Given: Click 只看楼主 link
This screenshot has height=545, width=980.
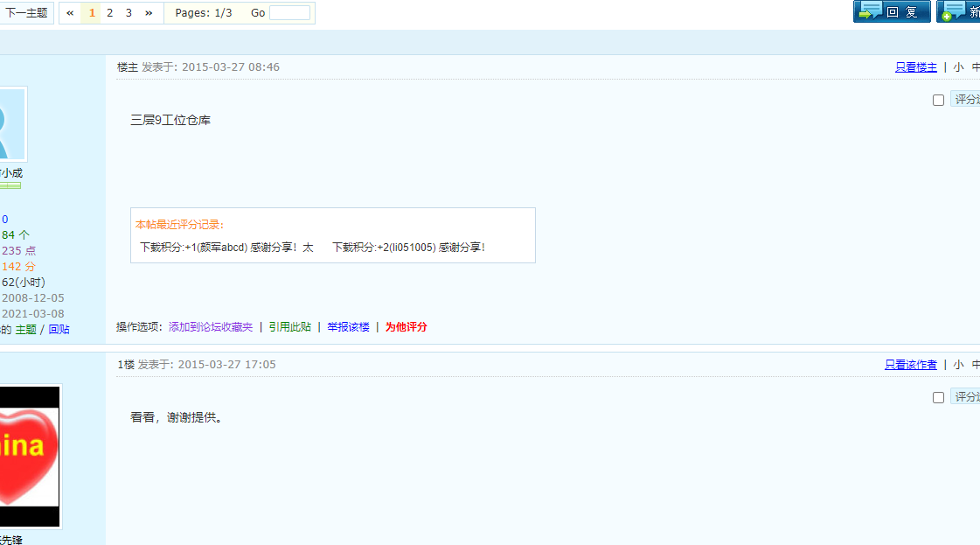Looking at the screenshot, I should (x=915, y=67).
